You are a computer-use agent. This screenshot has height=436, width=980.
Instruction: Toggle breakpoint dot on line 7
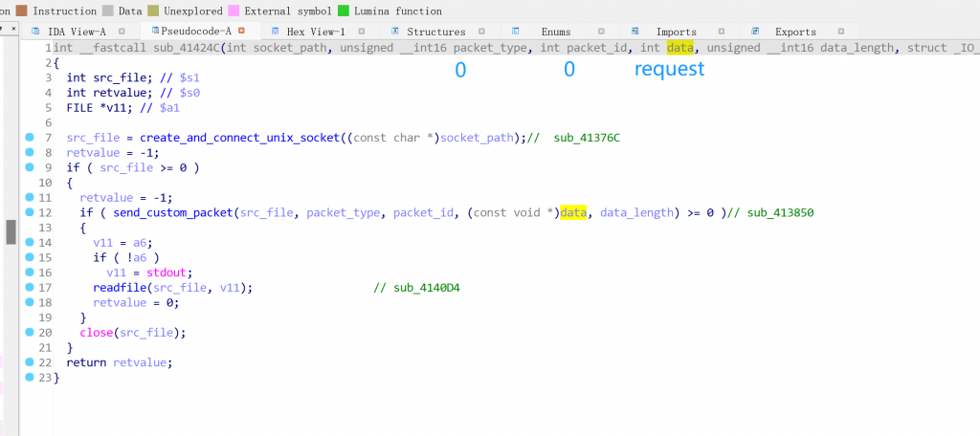click(x=31, y=139)
